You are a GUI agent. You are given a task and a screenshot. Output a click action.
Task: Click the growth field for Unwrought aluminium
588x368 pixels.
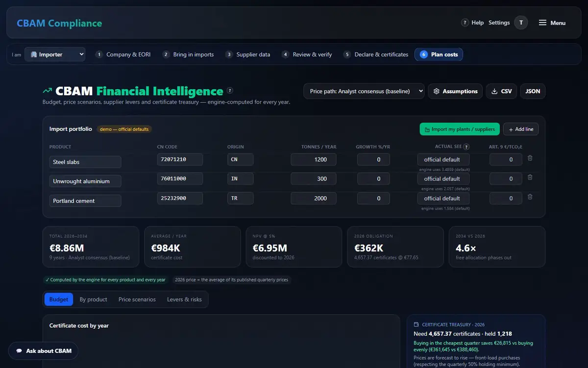click(x=374, y=179)
